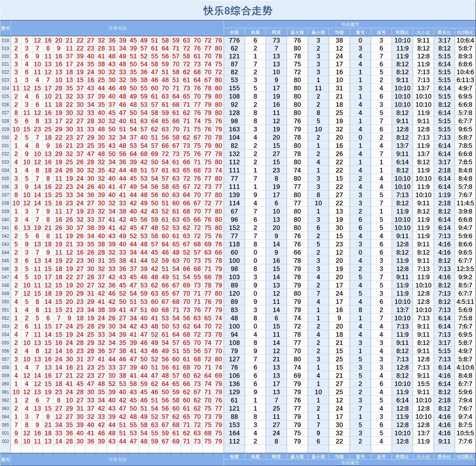The image size is (476, 466).
Task: Click 012路比 value 4:9:7 in row 024
Action: [x=465, y=88]
